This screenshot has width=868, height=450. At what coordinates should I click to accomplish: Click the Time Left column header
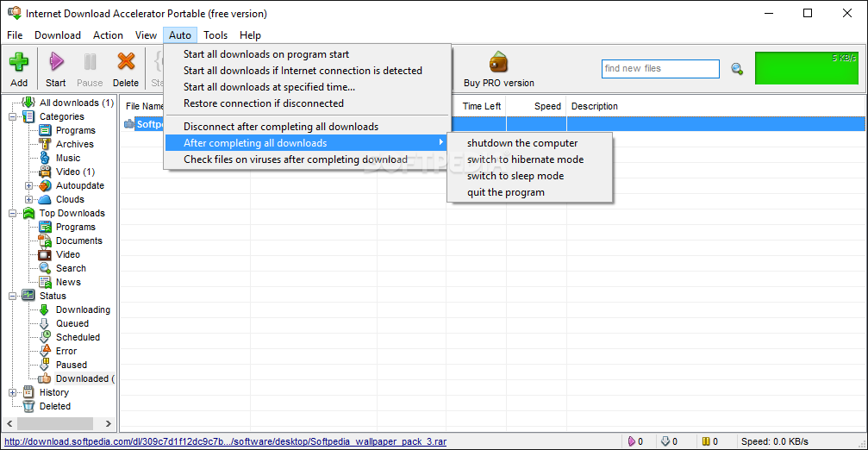tap(480, 106)
